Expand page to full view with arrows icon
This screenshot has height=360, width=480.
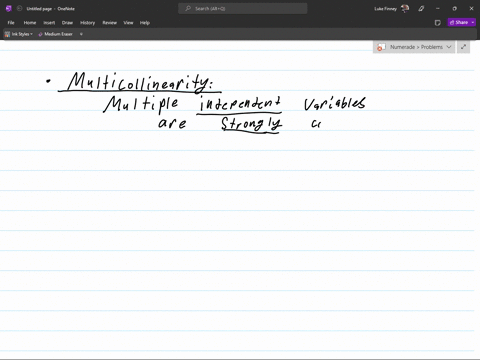[x=463, y=47]
